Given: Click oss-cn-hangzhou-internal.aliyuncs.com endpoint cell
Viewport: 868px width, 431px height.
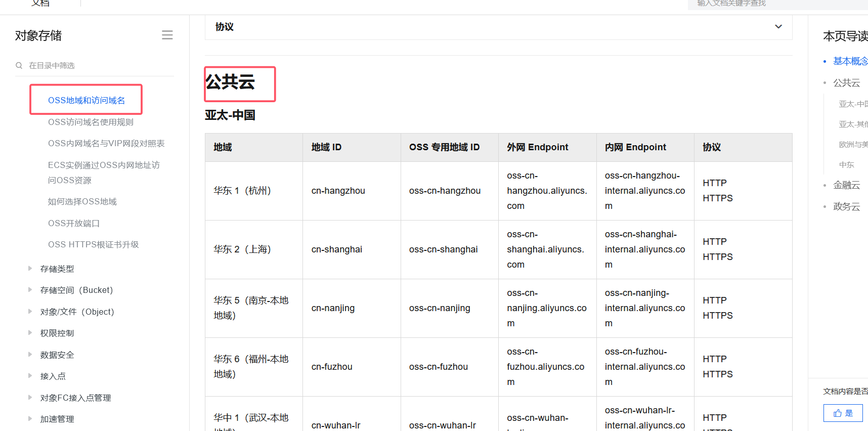Looking at the screenshot, I should 645,191.
